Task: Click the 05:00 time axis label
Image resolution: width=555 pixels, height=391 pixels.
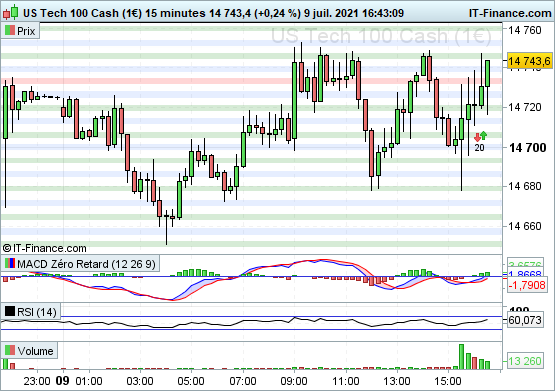Action: pos(191,381)
